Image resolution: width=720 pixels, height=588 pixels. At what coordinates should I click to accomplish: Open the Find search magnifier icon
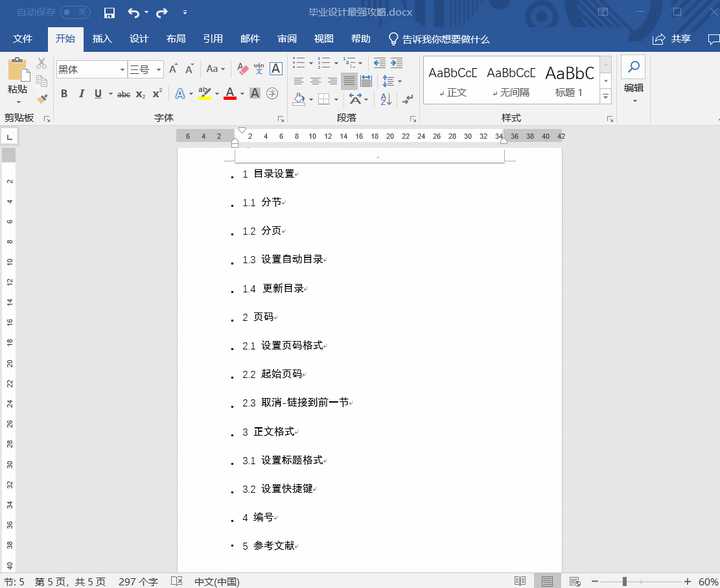[x=634, y=67]
